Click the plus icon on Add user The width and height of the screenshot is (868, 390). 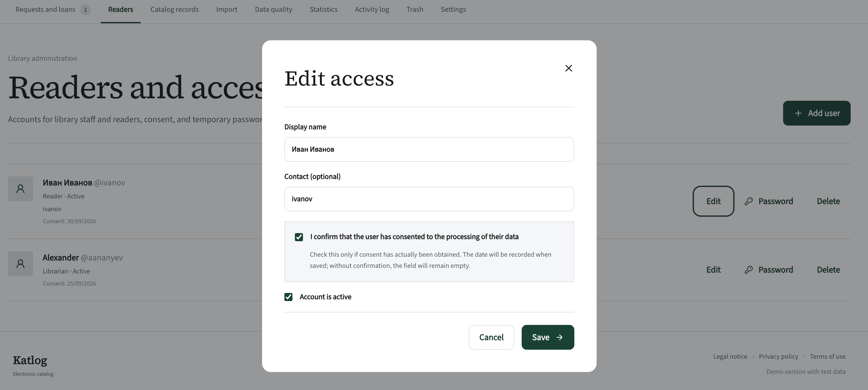click(x=798, y=113)
